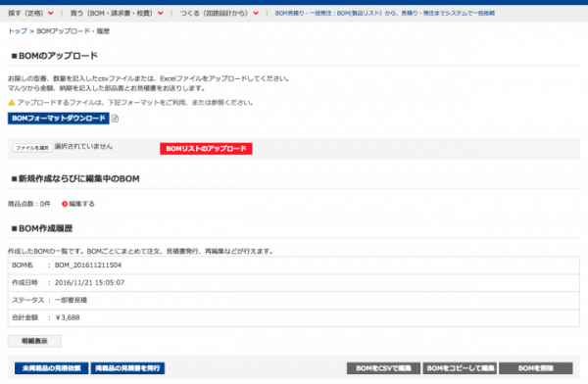
Task: Click BOMアップロード・履歴 breadcrumb text
Action: tap(73, 31)
